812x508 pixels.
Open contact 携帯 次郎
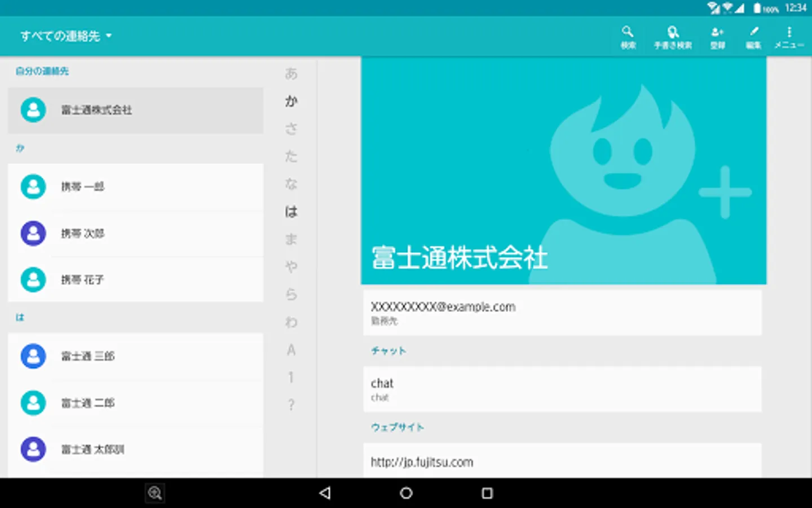coord(135,233)
